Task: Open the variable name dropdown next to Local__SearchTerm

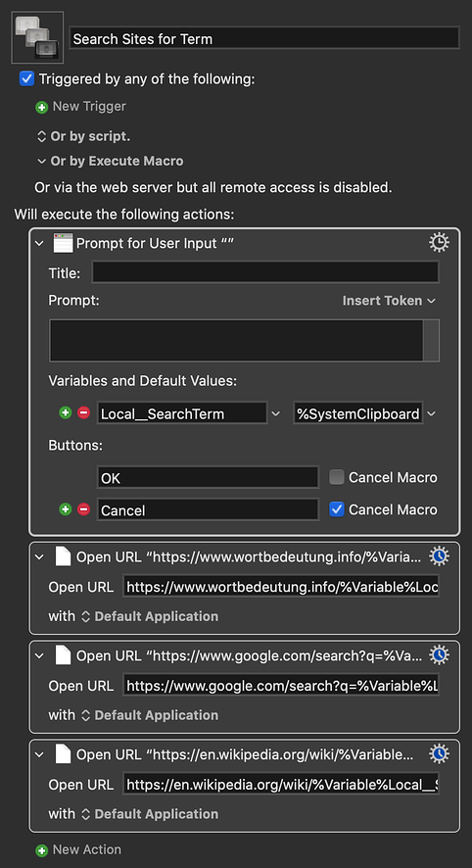Action: point(275,413)
